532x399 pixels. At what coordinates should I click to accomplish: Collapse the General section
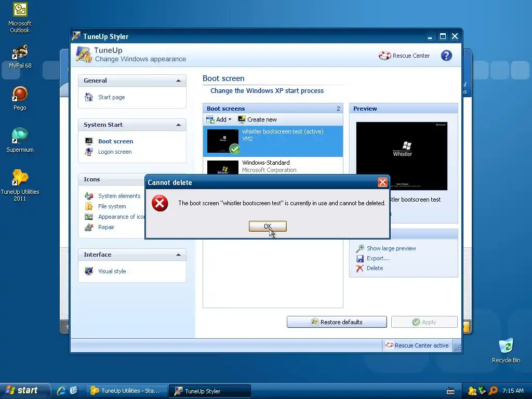(179, 81)
